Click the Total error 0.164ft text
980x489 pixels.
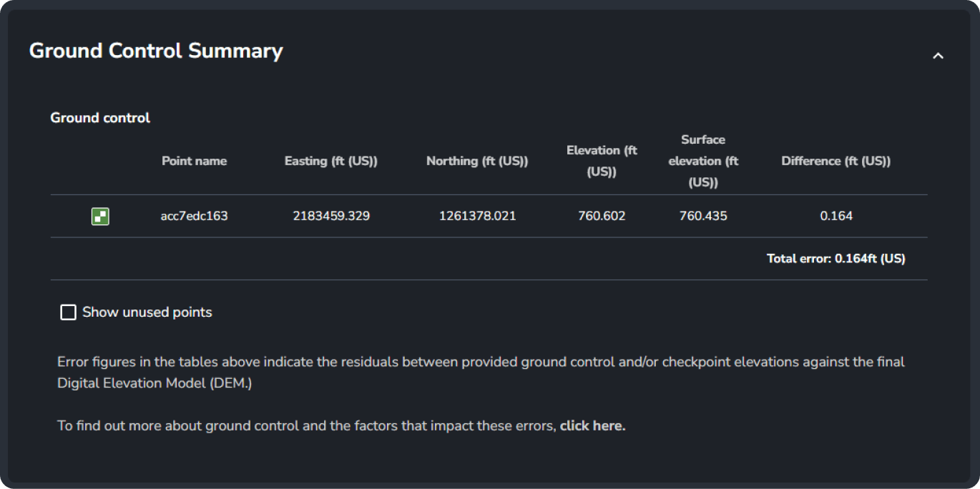[836, 259]
